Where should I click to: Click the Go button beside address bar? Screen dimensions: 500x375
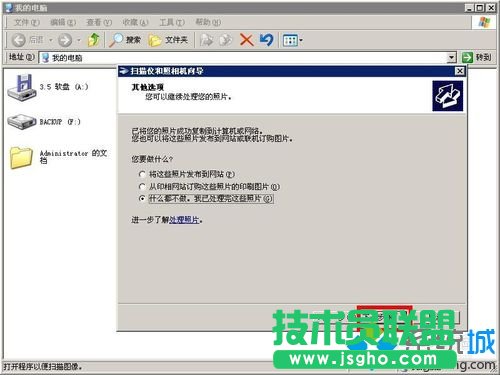tap(477, 57)
